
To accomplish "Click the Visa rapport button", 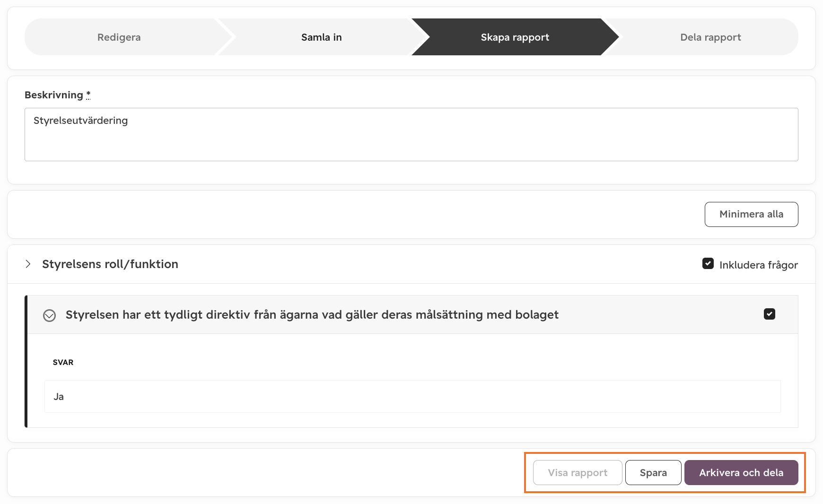I will [578, 473].
